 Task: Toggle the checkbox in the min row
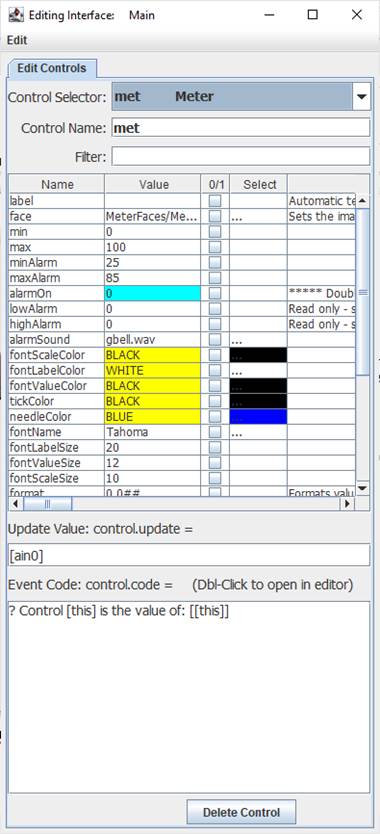pos(215,232)
